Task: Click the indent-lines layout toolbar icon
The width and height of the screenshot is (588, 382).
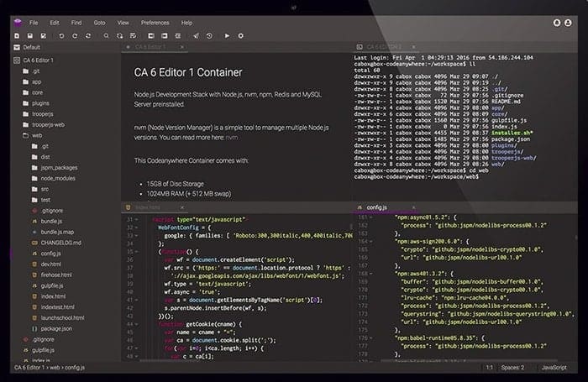Action: [x=178, y=36]
